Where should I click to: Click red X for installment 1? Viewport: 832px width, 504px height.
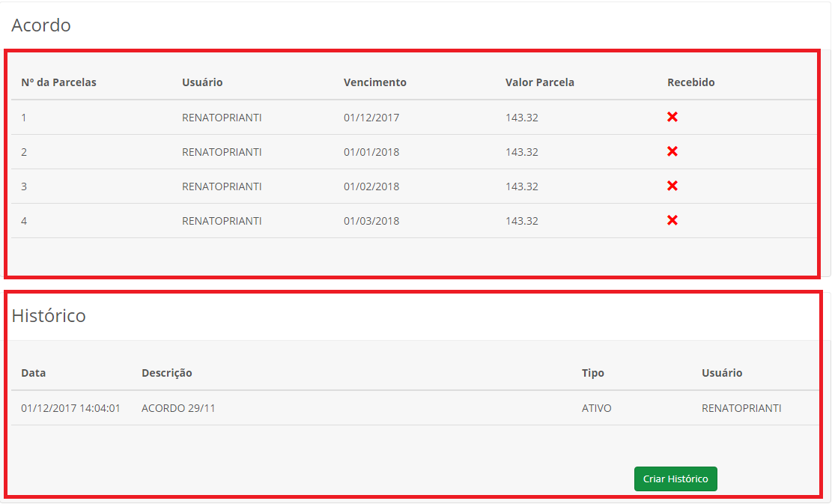click(672, 117)
